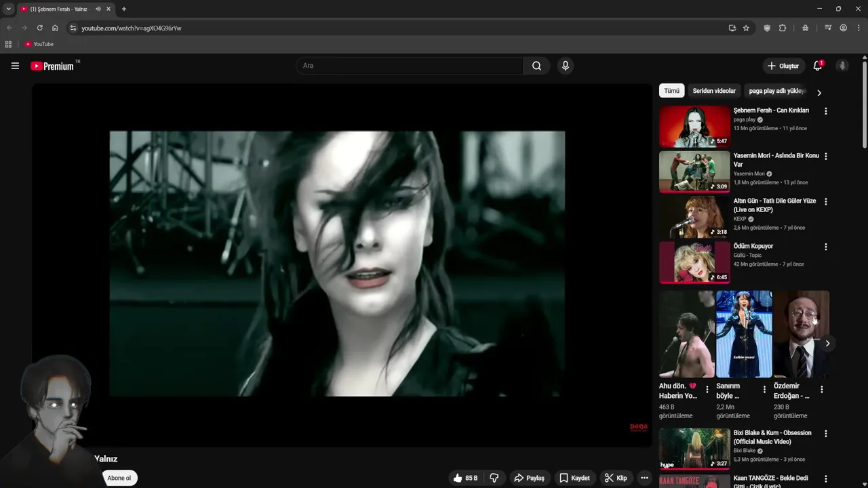Open media controls icon in toolbar
The image size is (868, 488).
point(828,28)
